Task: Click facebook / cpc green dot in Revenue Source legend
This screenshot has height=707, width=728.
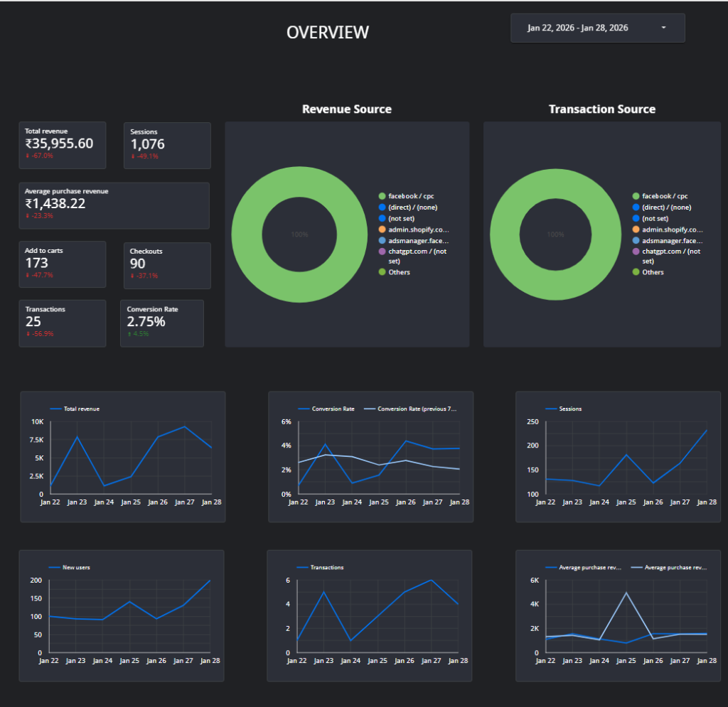Action: point(382,196)
